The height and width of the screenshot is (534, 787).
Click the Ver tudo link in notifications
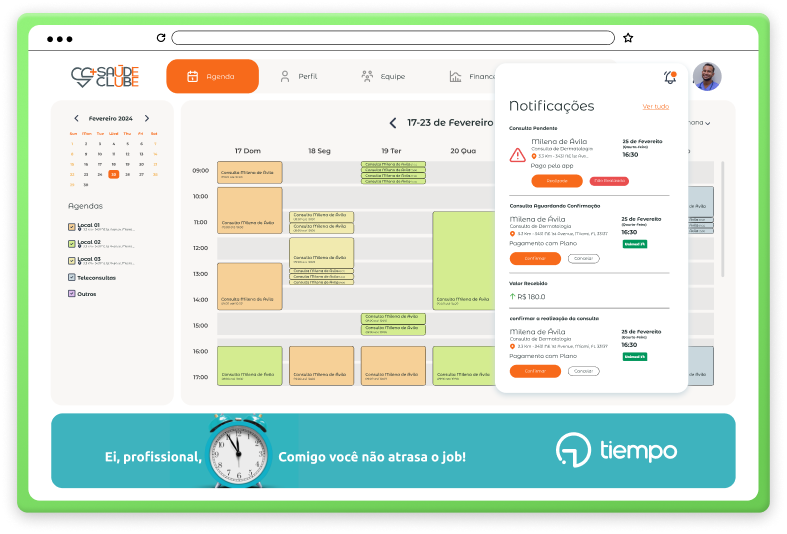[x=656, y=106]
